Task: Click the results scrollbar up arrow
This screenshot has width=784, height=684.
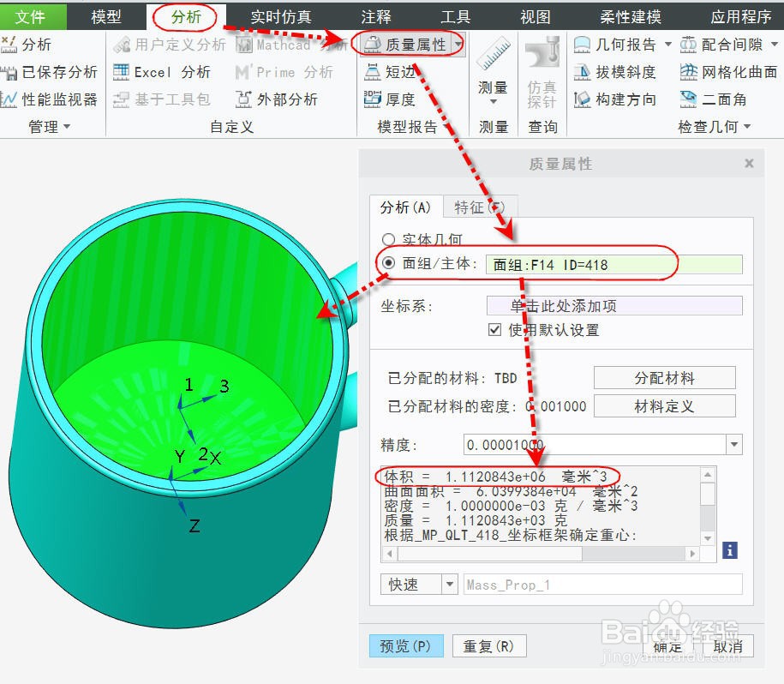Action: pos(708,475)
